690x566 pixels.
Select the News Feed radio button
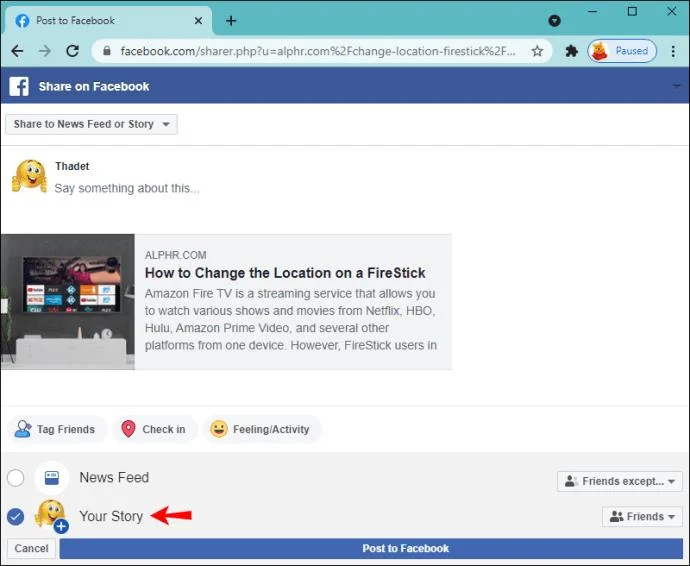[x=16, y=478]
